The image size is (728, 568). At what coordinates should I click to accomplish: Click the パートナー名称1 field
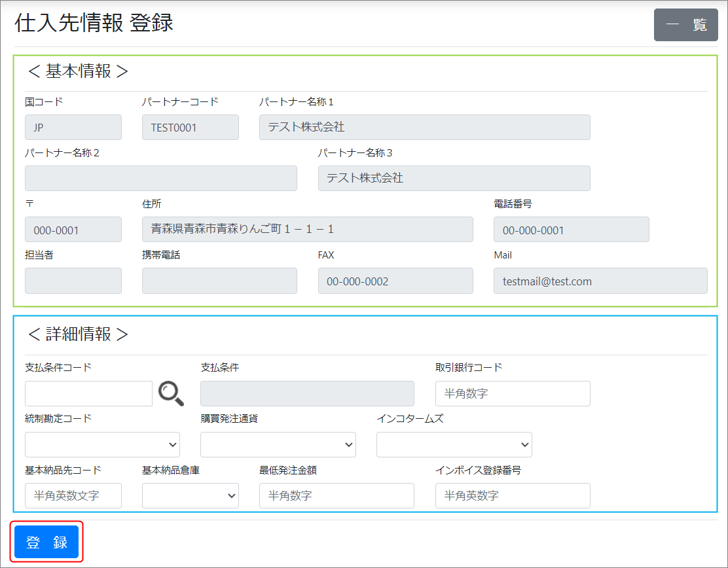click(424, 128)
